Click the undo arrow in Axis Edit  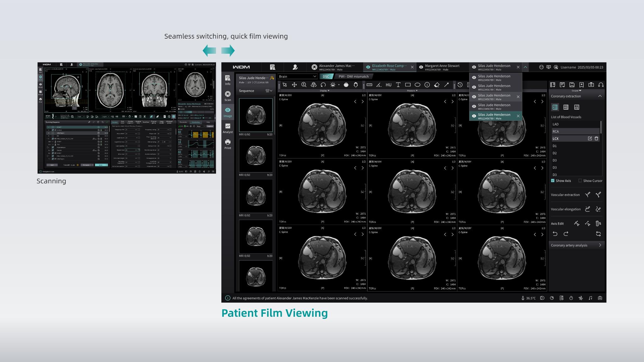coord(555,234)
